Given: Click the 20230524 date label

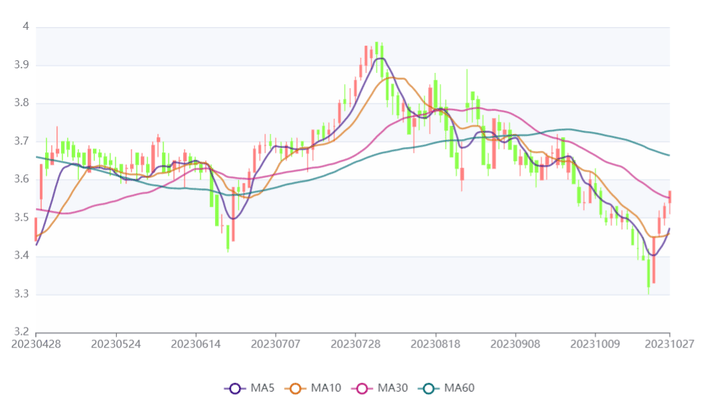Looking at the screenshot, I should click(116, 344).
